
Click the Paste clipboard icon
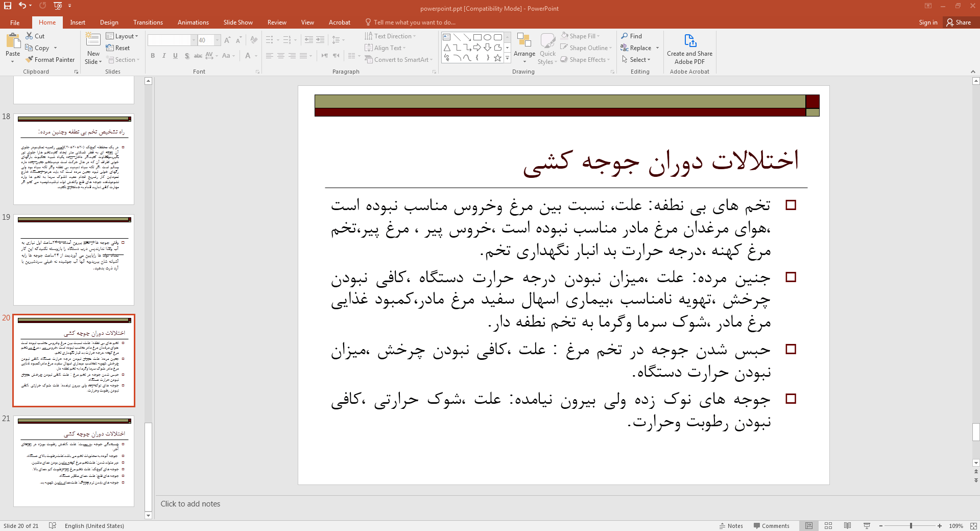[13, 41]
